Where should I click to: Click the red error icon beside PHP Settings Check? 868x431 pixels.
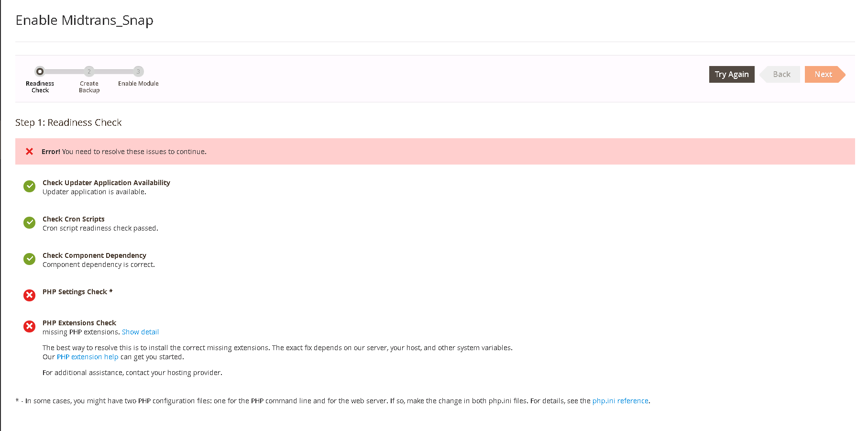[x=29, y=295]
